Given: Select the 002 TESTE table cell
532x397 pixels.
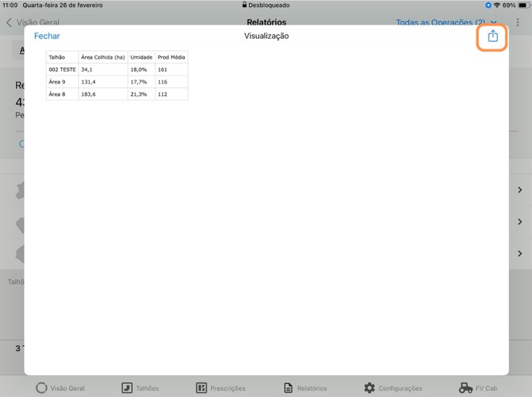Looking at the screenshot, I should 62,70.
